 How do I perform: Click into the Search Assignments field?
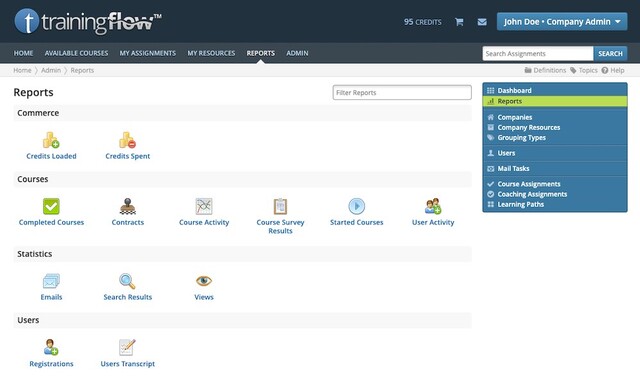pyautogui.click(x=538, y=53)
